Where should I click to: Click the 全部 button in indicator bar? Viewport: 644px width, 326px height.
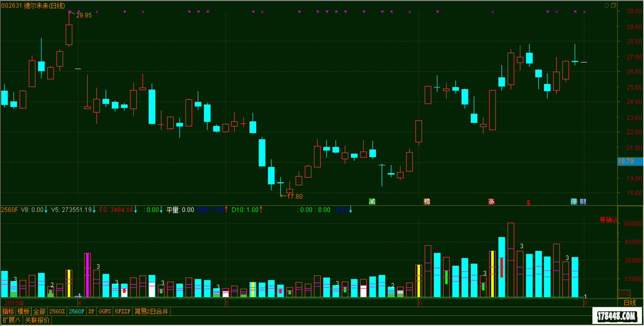click(39, 311)
